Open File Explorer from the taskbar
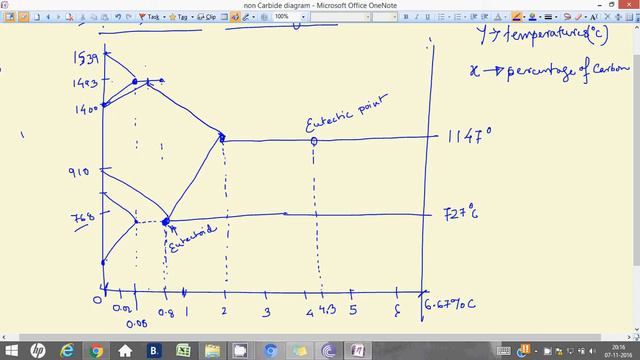Viewport: 640px width, 360px height. 212,351
